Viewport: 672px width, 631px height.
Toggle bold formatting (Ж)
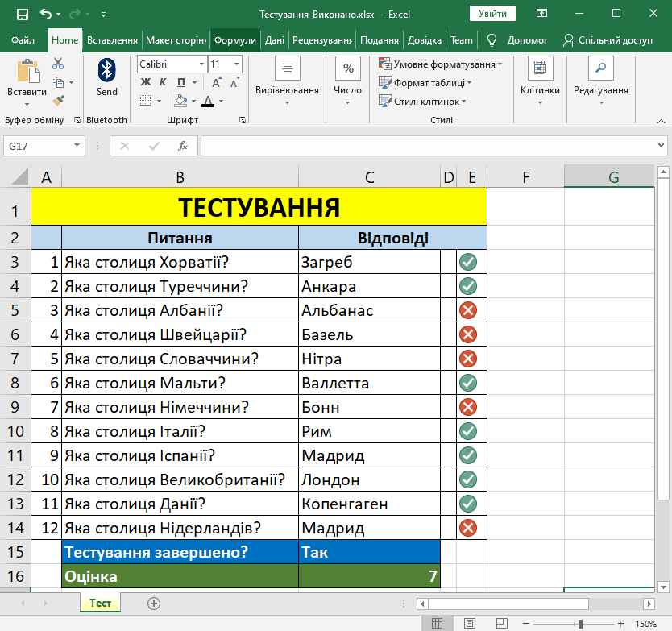(x=146, y=82)
